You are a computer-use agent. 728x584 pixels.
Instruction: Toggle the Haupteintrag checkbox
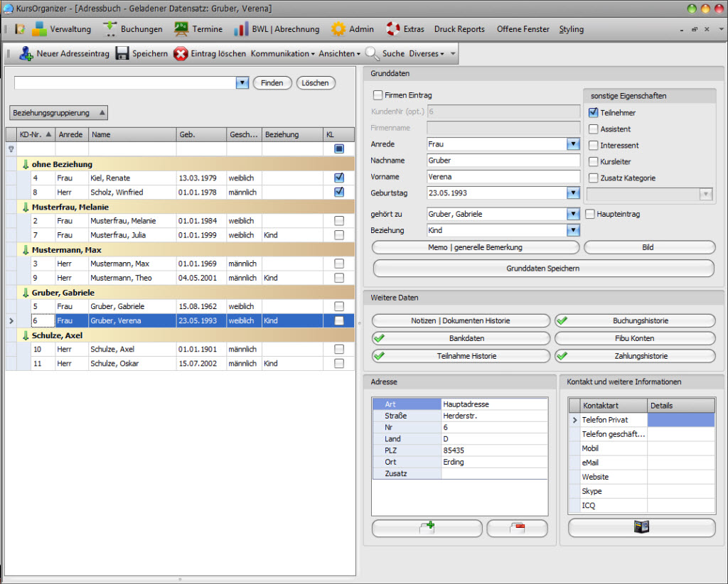(590, 214)
